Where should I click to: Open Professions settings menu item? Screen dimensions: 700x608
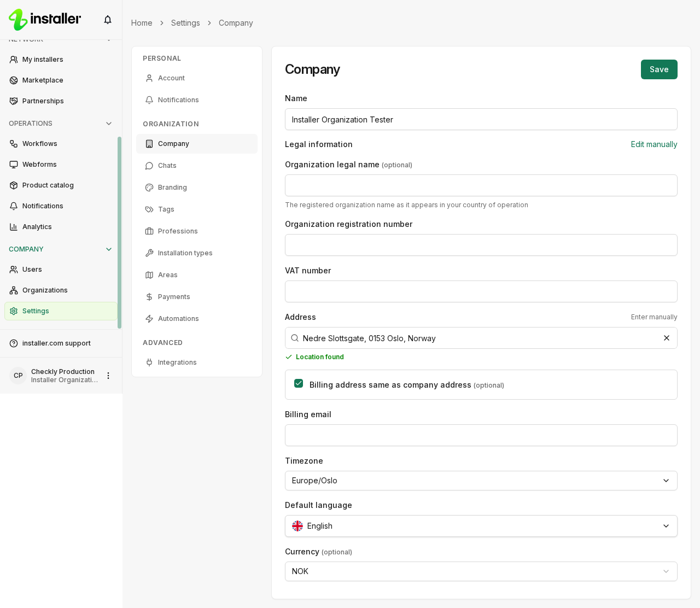pyautogui.click(x=197, y=231)
